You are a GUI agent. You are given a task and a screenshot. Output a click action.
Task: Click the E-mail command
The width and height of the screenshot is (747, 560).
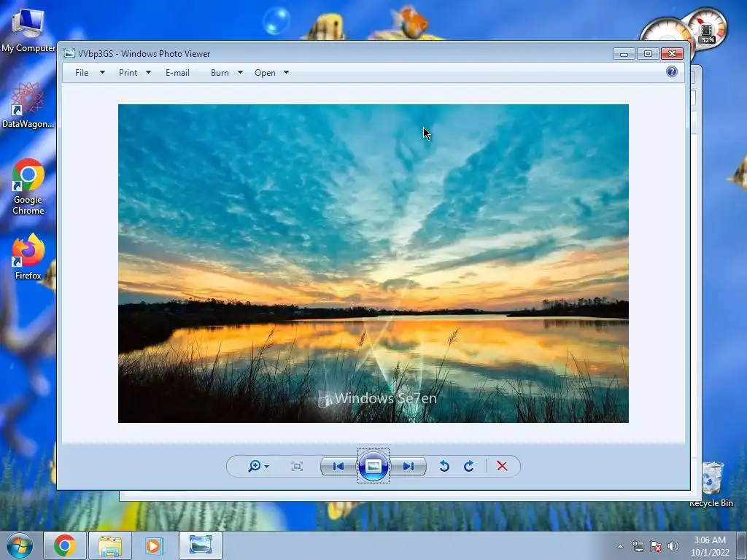(178, 73)
